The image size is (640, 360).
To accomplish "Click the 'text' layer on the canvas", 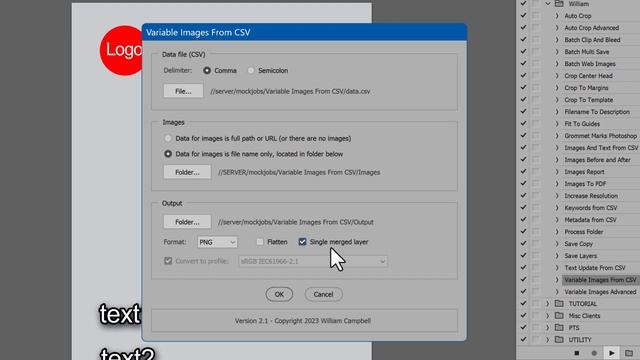I will tap(120, 314).
